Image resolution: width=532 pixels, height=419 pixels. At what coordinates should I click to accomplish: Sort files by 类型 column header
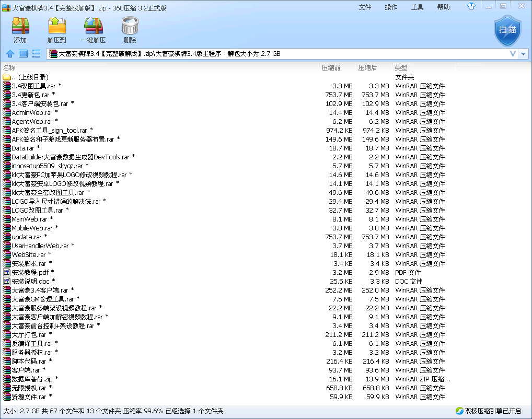pos(401,68)
